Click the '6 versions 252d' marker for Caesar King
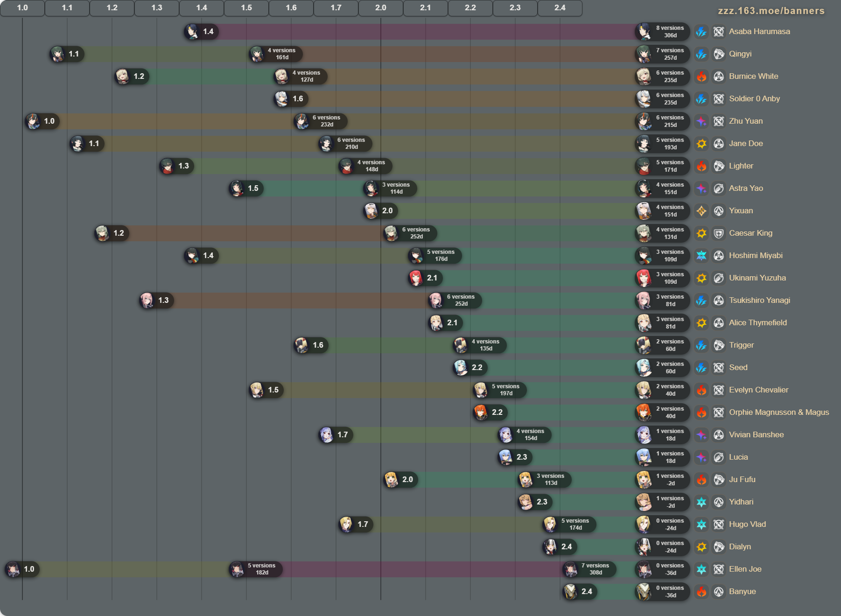The width and height of the screenshot is (841, 616). 410,233
